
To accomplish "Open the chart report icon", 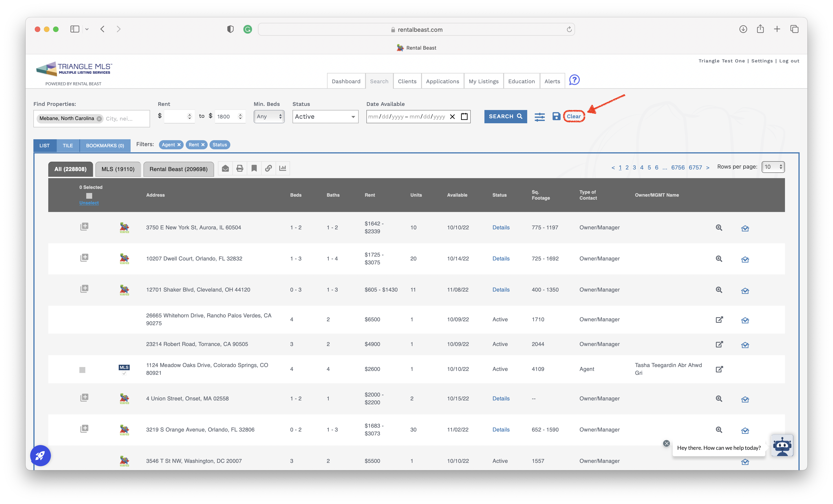I will pyautogui.click(x=283, y=168).
